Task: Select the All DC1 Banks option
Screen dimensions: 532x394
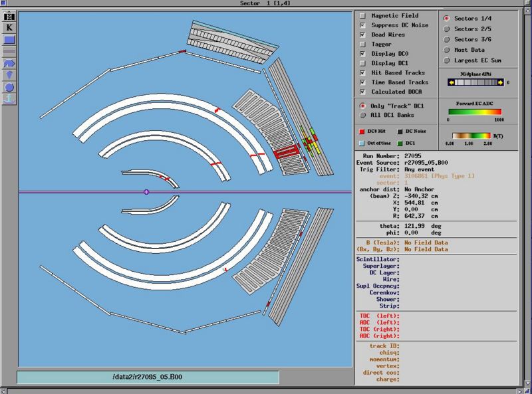Action: pos(362,116)
